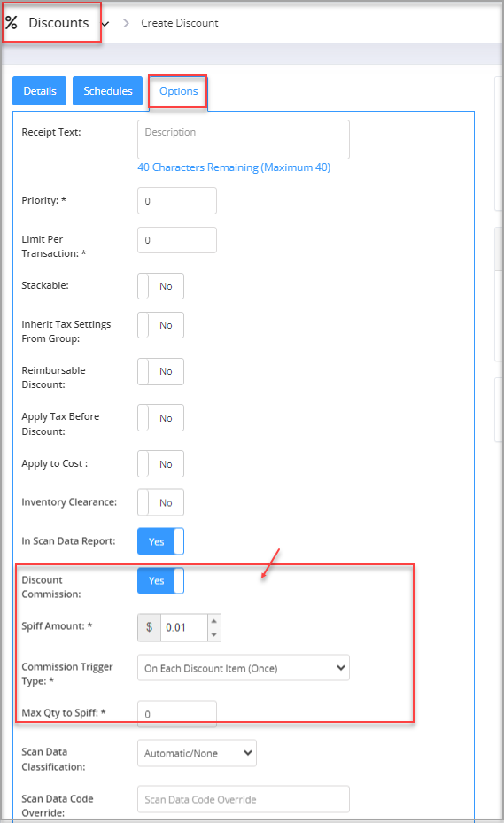Click the percent Discounts icon

point(12,22)
